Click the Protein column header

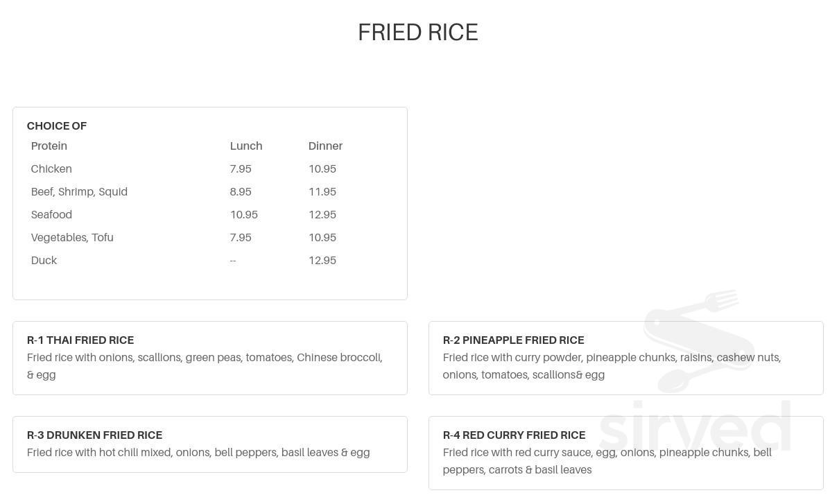[x=49, y=146]
